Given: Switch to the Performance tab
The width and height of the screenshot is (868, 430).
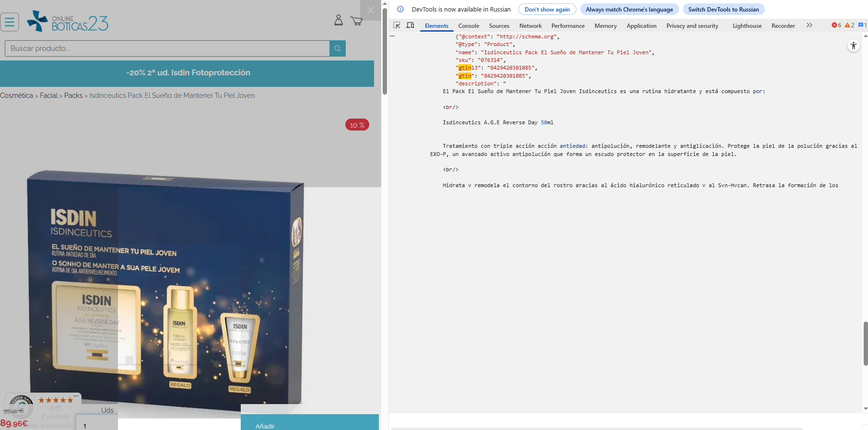Looking at the screenshot, I should click(x=568, y=26).
